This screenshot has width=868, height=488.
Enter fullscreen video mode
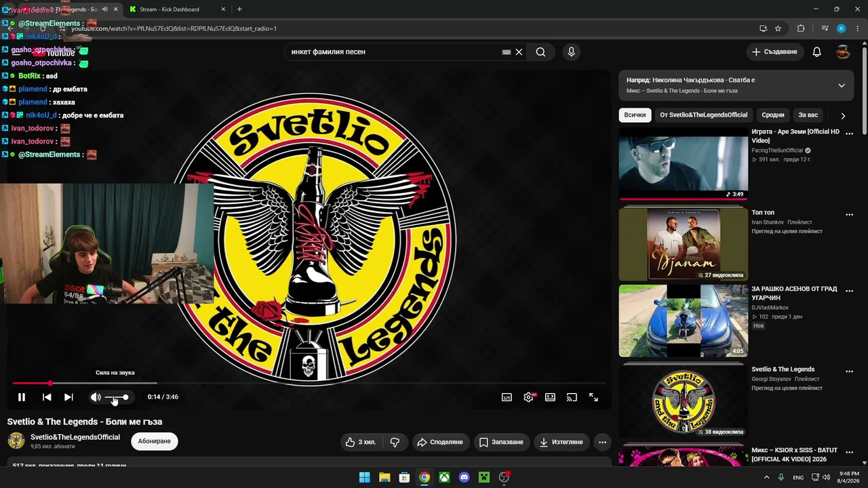pos(593,397)
